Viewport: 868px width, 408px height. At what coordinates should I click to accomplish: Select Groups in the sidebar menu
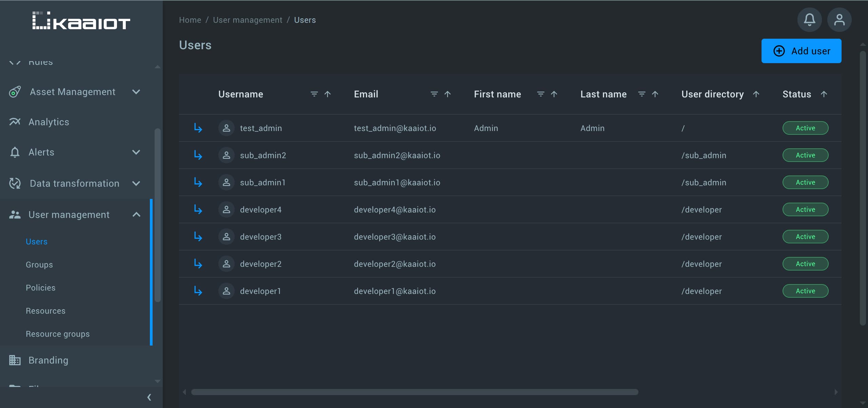39,264
